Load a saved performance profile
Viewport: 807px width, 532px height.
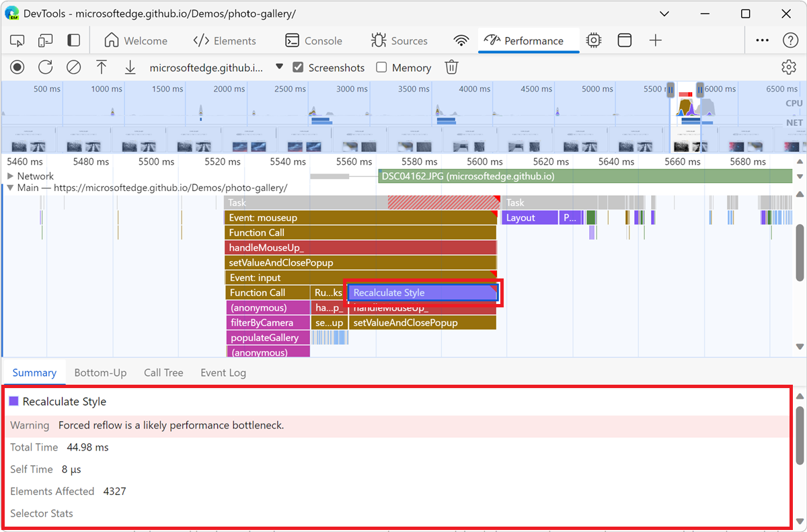click(x=102, y=67)
